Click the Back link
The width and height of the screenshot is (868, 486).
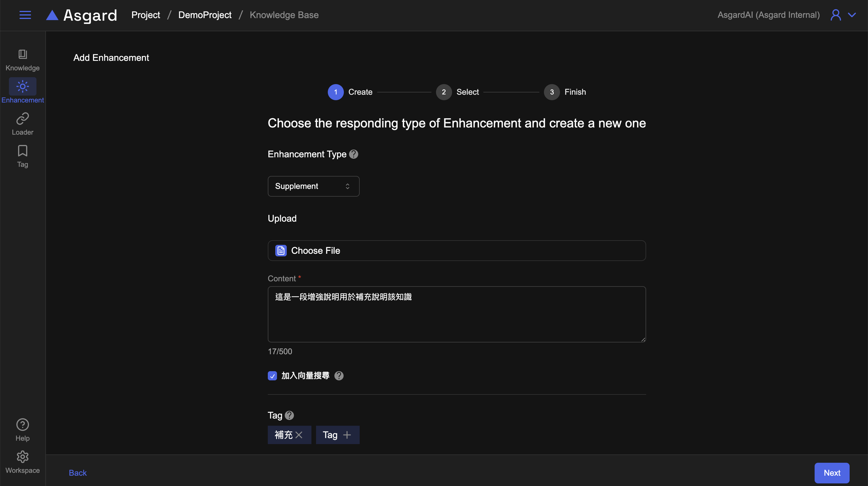coord(77,473)
